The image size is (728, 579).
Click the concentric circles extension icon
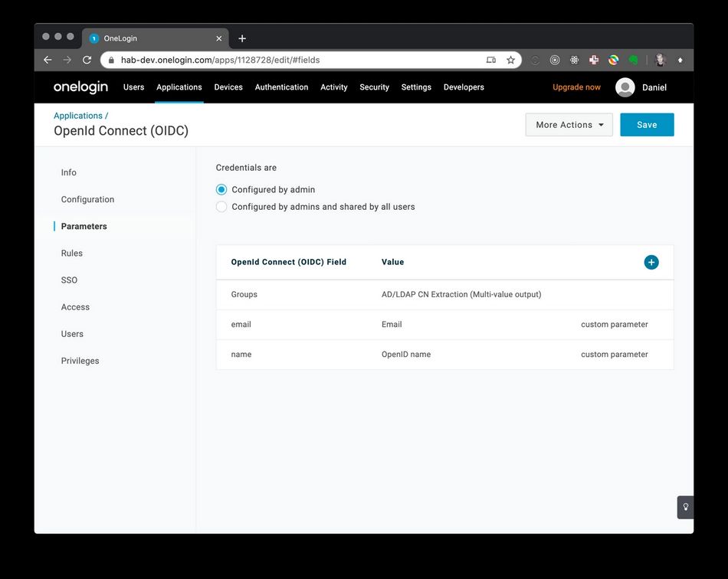pos(555,60)
